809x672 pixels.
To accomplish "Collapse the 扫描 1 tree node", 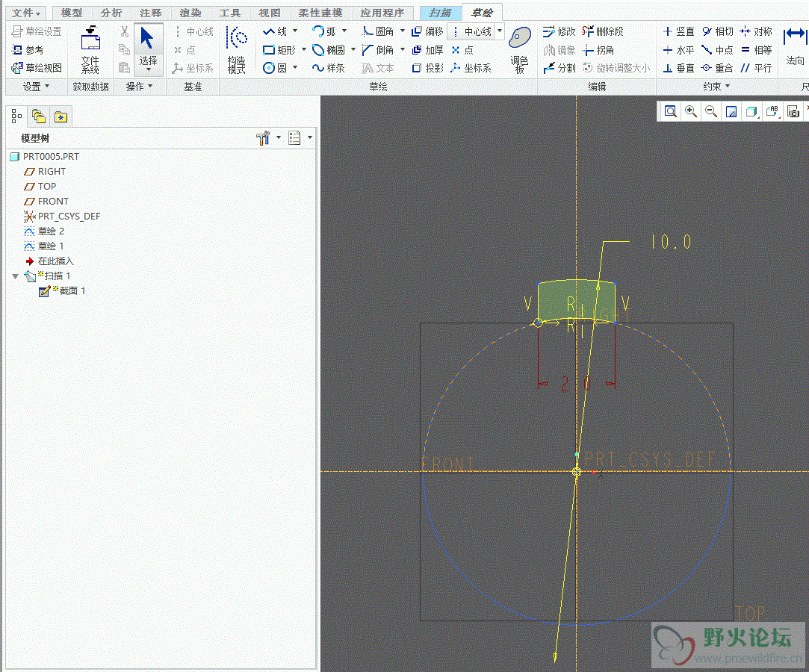I will (16, 276).
